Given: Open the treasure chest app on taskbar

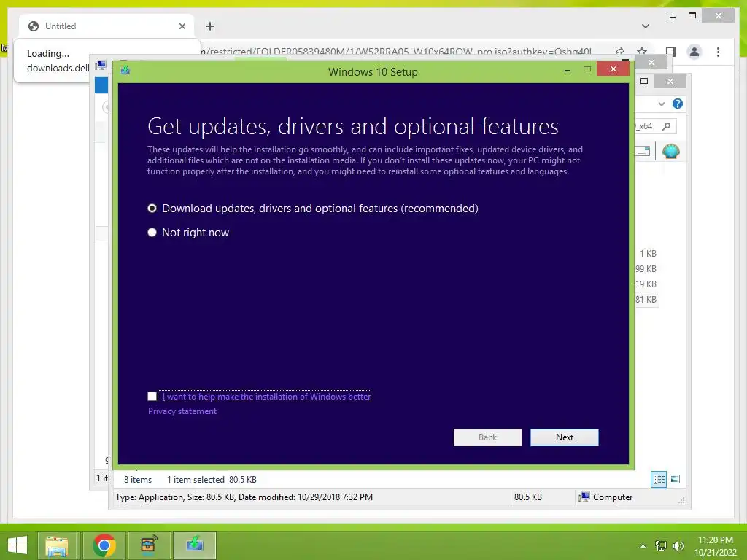Looking at the screenshot, I should [x=149, y=545].
